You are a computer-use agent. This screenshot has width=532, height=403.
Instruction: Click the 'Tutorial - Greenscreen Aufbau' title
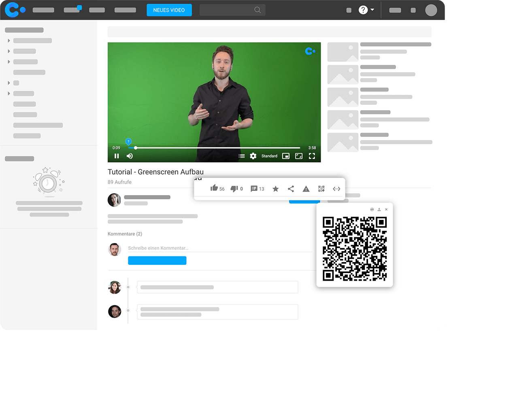[155, 172]
